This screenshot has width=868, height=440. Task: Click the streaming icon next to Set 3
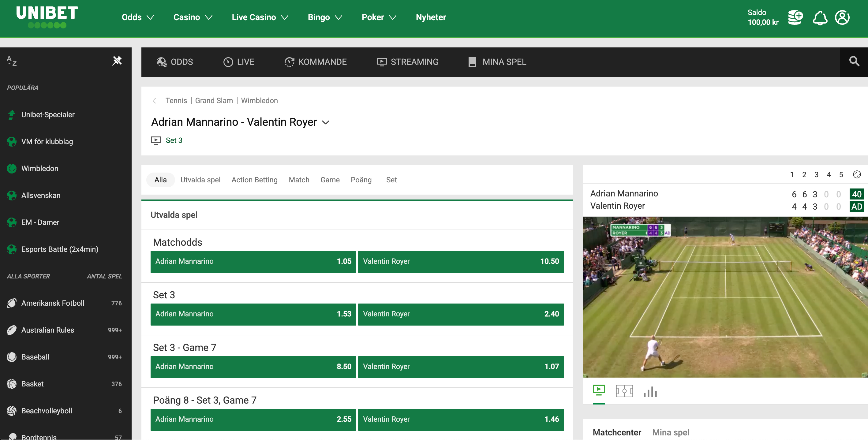tap(156, 140)
